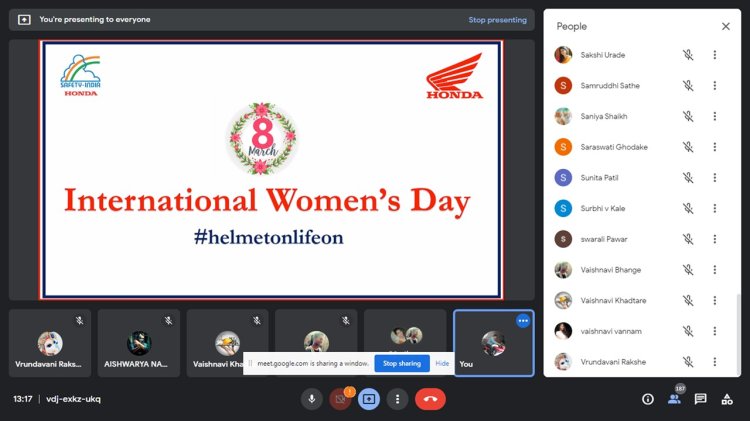
Task: Open the chat with everyone icon
Action: point(701,399)
